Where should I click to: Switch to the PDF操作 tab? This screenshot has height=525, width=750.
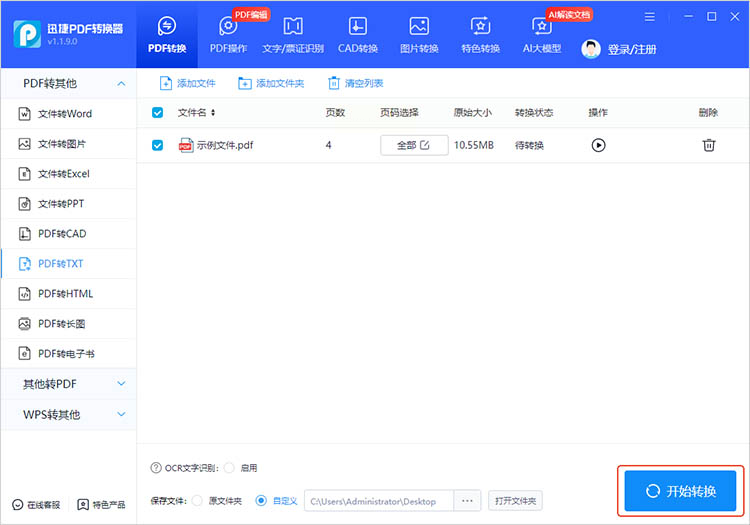tap(228, 35)
